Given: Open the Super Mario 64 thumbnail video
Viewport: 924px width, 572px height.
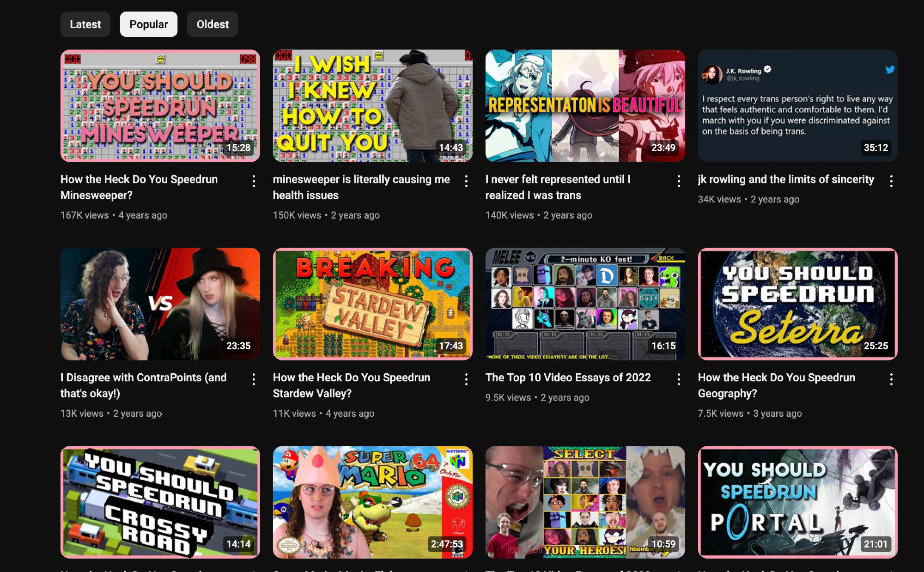Looking at the screenshot, I should [x=372, y=502].
